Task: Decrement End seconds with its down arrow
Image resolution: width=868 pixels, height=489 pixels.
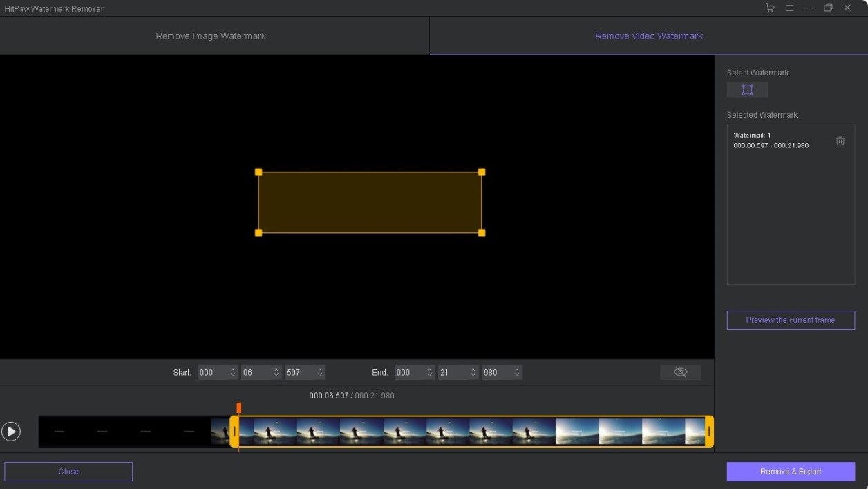Action: 472,375
